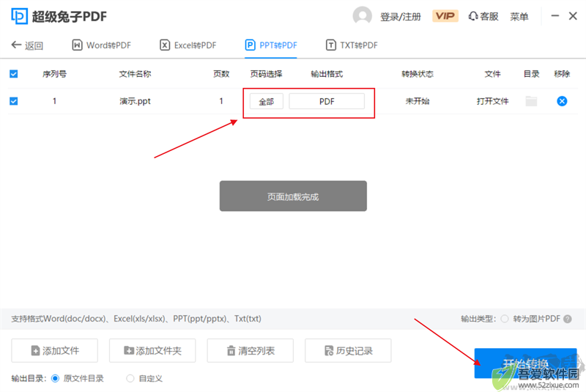Click the 演示.ppt file name
The image size is (586, 392).
[x=135, y=101]
